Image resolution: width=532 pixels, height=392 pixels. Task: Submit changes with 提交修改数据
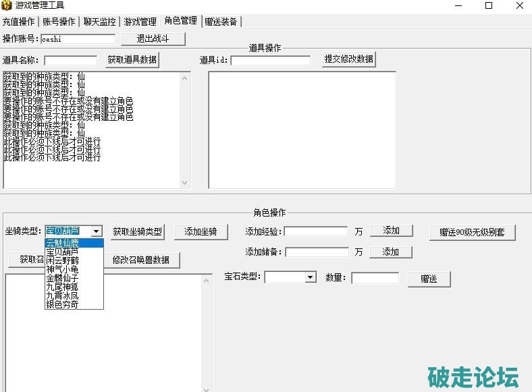click(x=348, y=59)
